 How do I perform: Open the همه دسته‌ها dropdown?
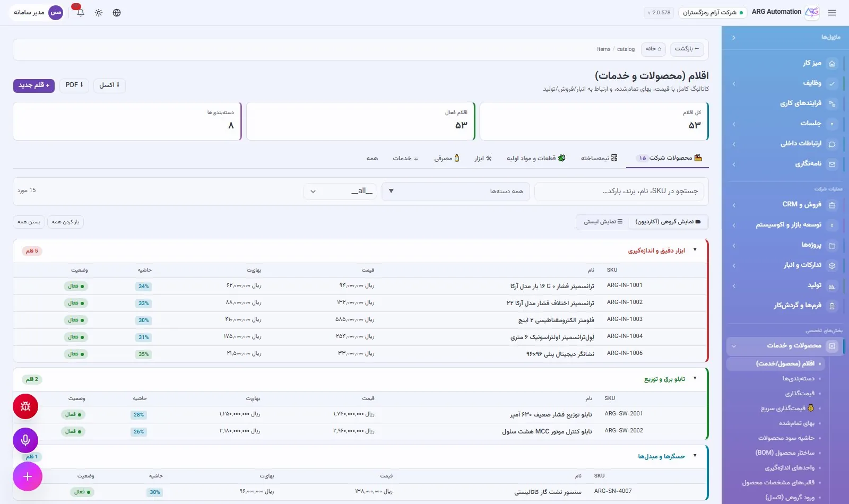(456, 191)
